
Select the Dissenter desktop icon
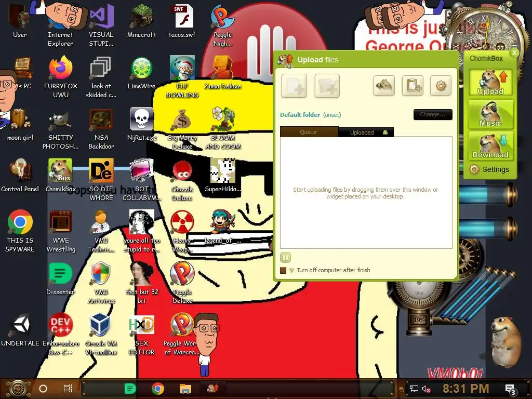coord(60,279)
